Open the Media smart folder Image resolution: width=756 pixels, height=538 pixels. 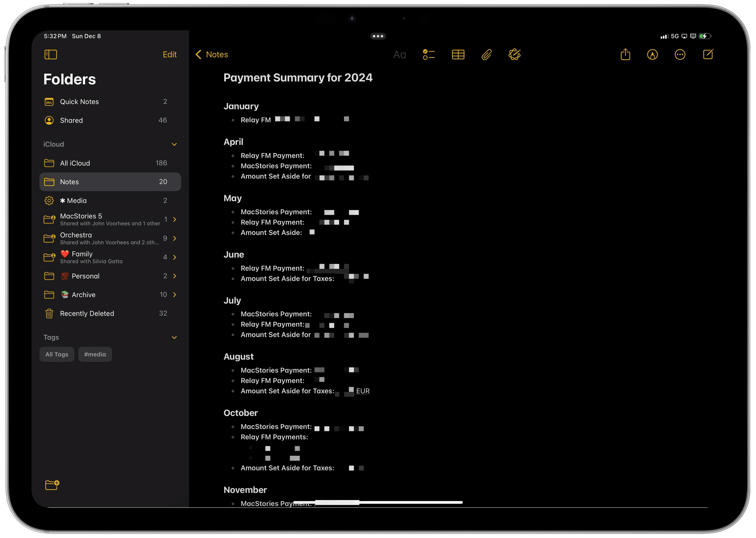click(110, 200)
